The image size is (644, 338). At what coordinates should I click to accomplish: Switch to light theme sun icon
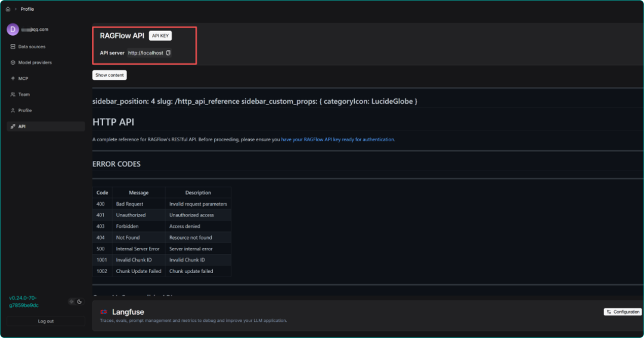pyautogui.click(x=72, y=302)
